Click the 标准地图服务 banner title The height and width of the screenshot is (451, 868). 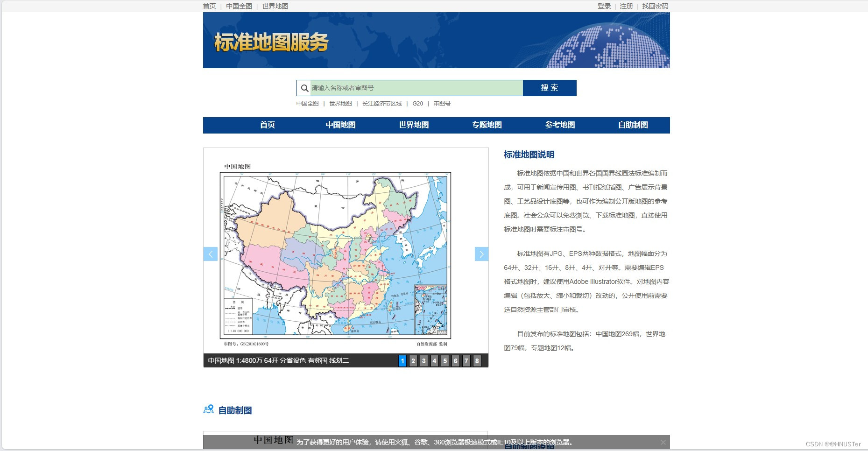pos(271,42)
